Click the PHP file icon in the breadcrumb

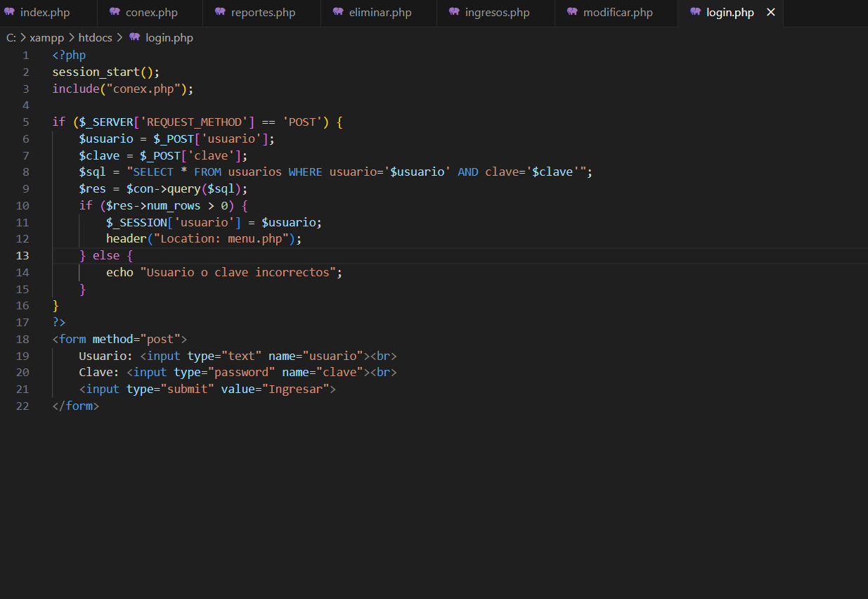tap(134, 38)
